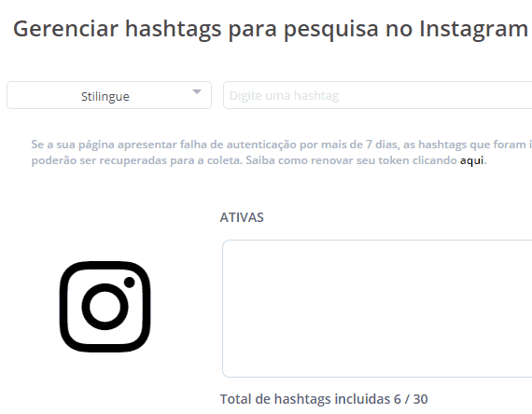Click the word "Instagram" in the page title
The width and height of the screenshot is (532, 414).
473,29
